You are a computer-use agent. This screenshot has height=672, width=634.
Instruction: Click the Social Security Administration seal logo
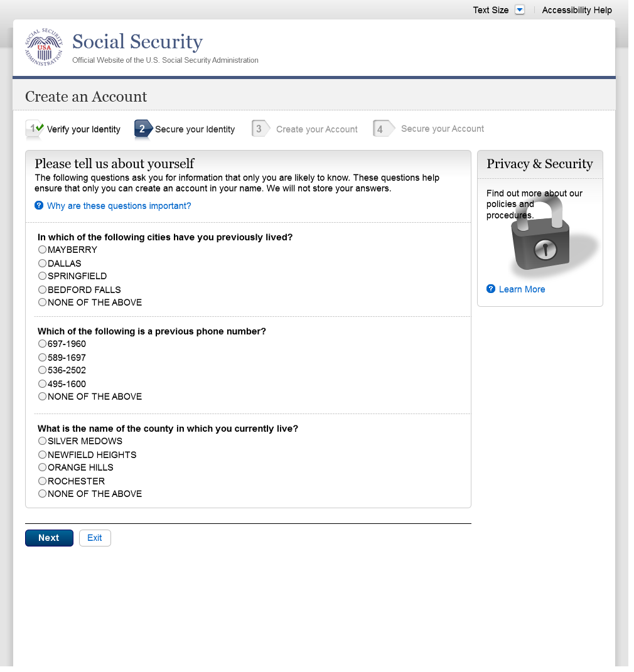click(x=44, y=48)
